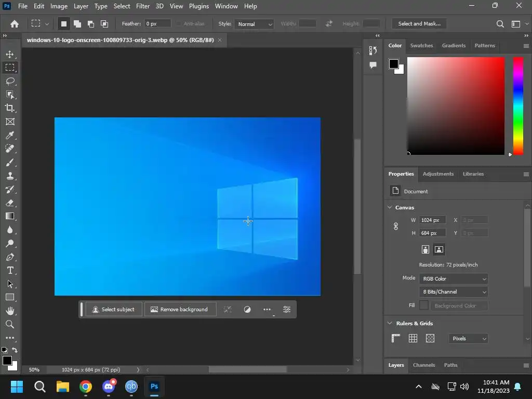The width and height of the screenshot is (532, 399).
Task: Click the Search magnifier in options bar
Action: pos(500,24)
